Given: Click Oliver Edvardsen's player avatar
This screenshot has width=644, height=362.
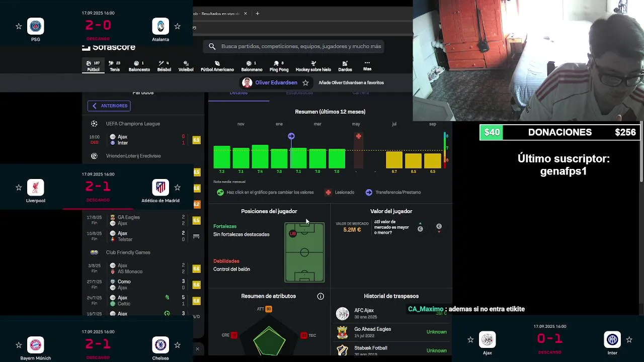Looking at the screenshot, I should point(247,82).
